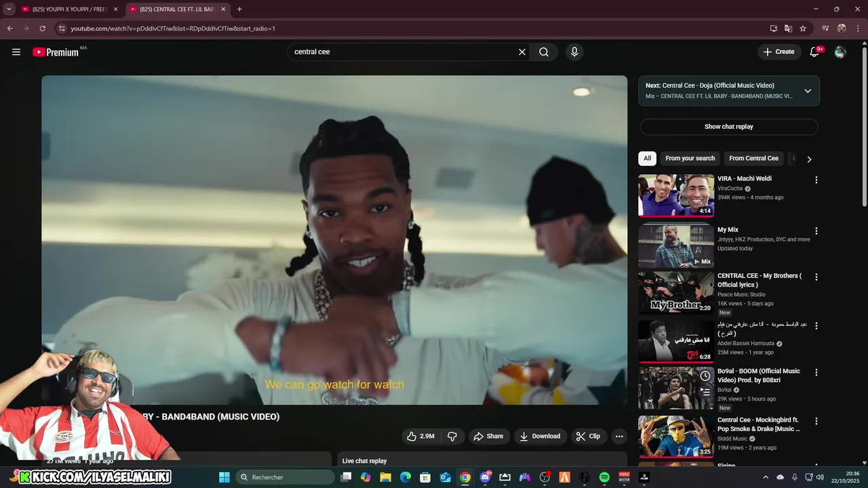Image resolution: width=868 pixels, height=488 pixels.
Task: Open the site information icon in address bar
Action: pyautogui.click(x=62, y=28)
